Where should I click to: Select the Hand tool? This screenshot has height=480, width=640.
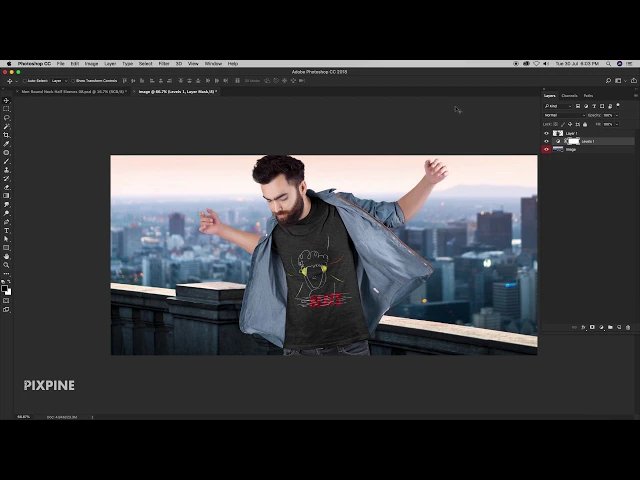6,256
